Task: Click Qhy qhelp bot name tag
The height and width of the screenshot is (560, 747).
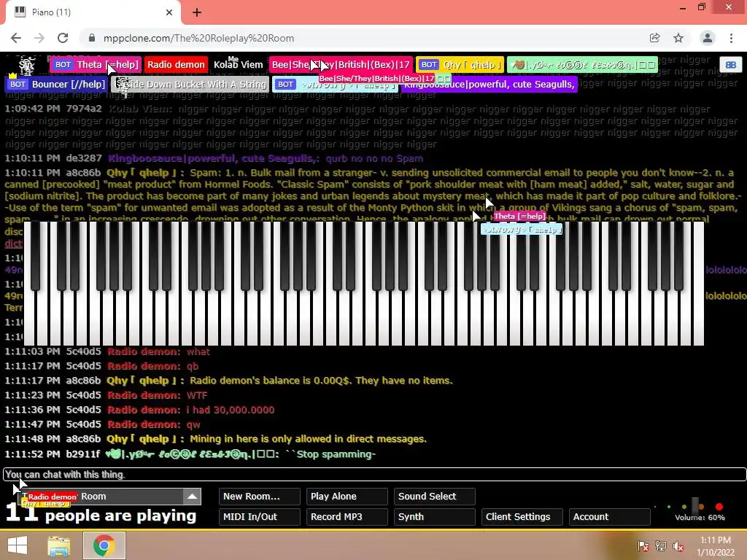Action: click(460, 65)
